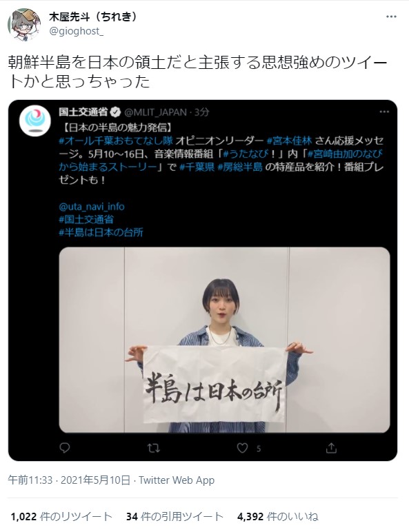View the 1,022 retweets list
This screenshot has width=409, height=532.
61,517
